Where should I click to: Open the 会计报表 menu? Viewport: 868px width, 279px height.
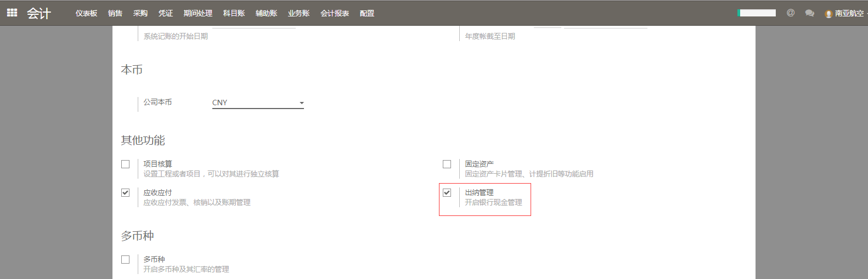click(x=335, y=13)
